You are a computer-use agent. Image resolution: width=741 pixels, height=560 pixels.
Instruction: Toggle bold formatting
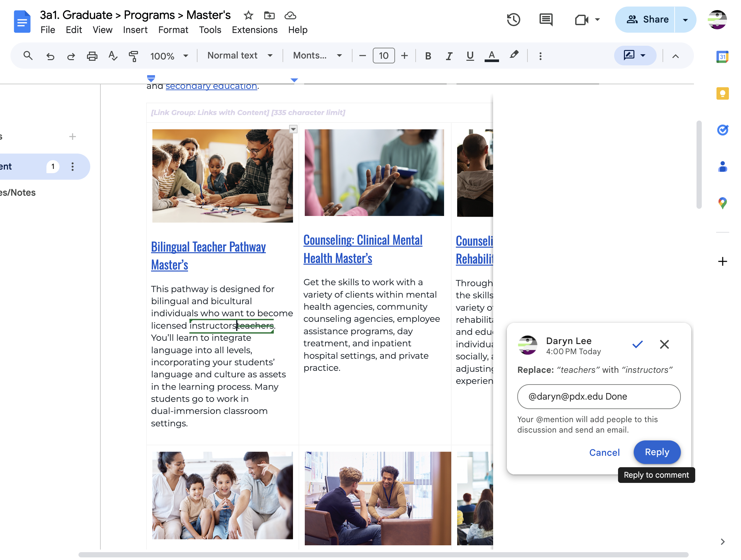428,56
